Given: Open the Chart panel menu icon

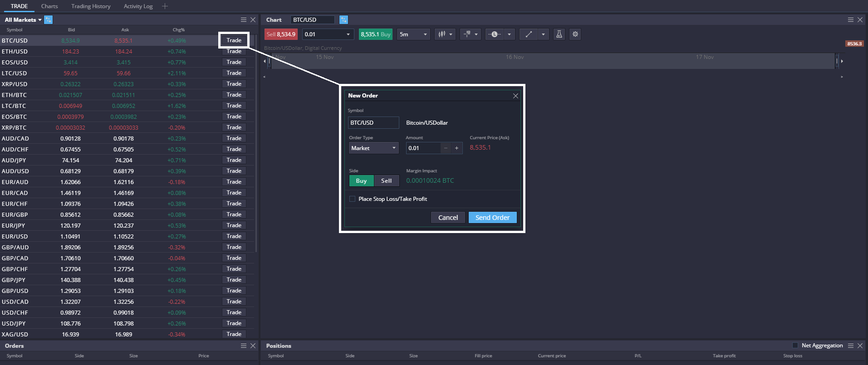Looking at the screenshot, I should [x=851, y=19].
